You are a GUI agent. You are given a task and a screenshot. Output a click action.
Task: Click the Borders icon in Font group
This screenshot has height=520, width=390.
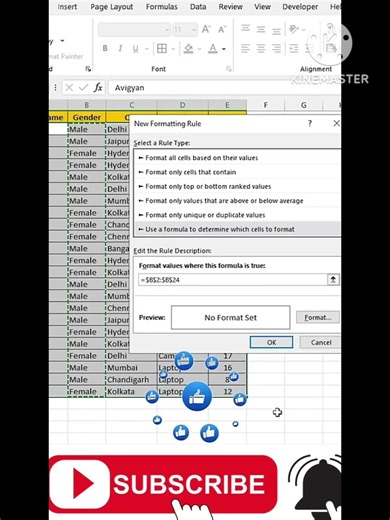click(162, 49)
